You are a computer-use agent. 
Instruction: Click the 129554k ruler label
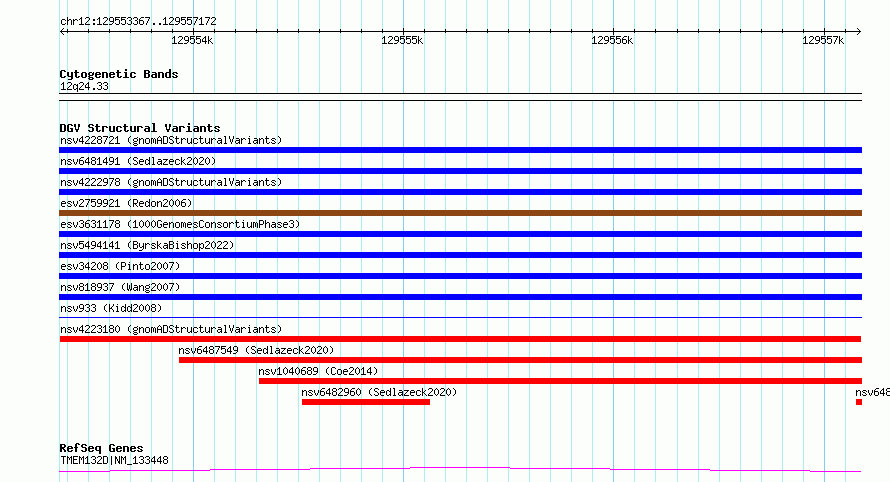pos(192,40)
